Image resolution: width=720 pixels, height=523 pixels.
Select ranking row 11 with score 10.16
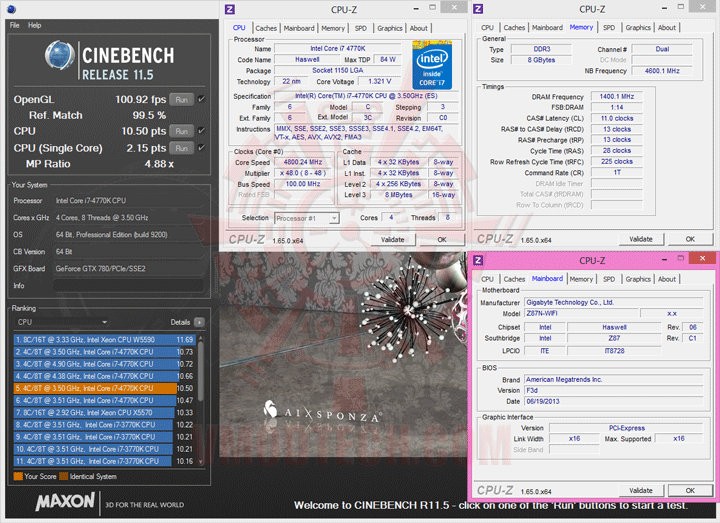(105, 461)
